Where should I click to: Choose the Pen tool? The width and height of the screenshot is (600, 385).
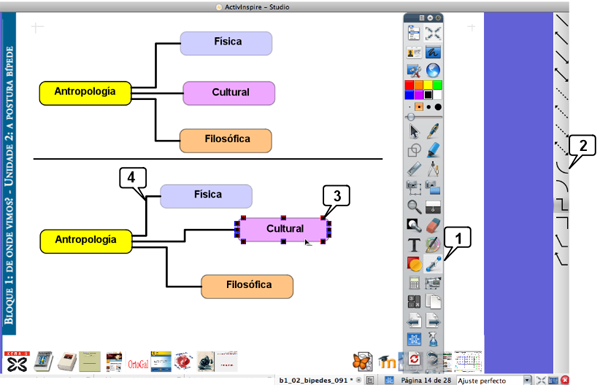click(433, 131)
